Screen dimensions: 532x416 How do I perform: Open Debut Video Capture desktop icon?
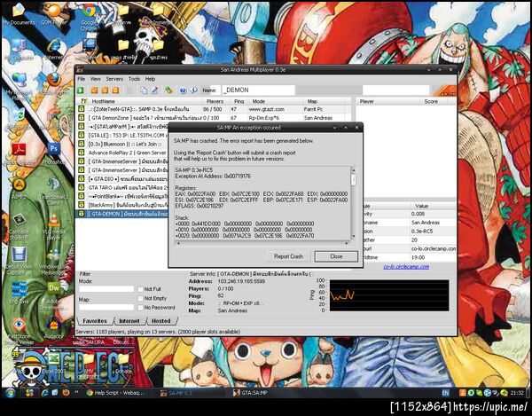coord(19,260)
